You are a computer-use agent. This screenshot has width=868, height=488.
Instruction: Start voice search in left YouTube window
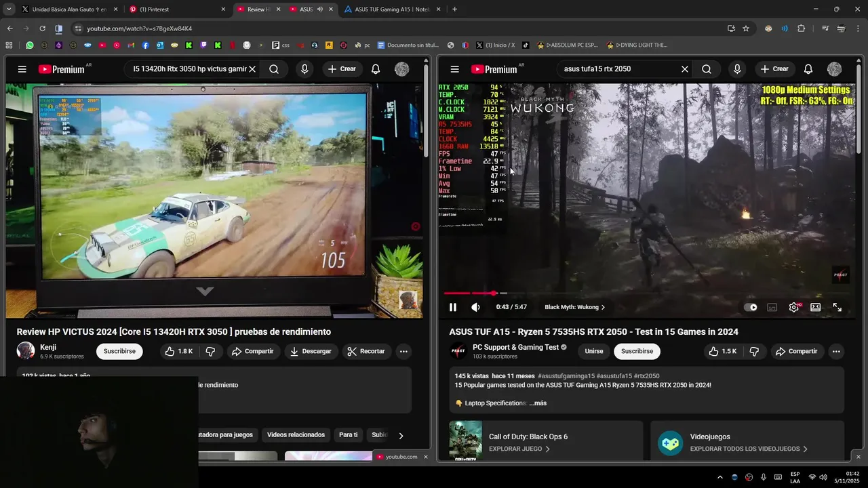click(304, 69)
